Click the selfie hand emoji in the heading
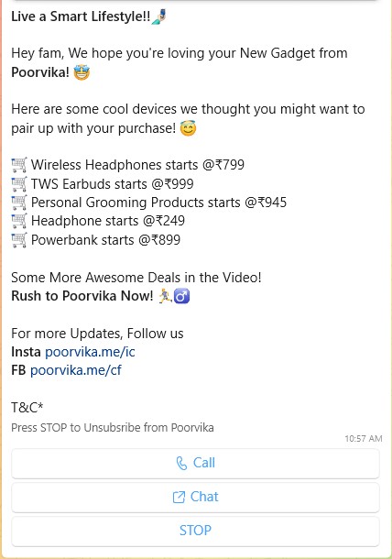The image size is (392, 559). [x=159, y=16]
